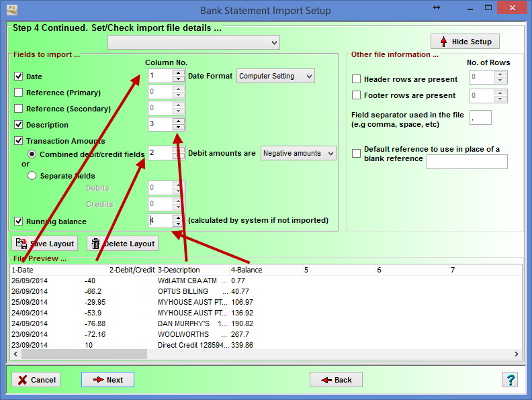
Task: Click the Date column number field
Action: [161, 76]
